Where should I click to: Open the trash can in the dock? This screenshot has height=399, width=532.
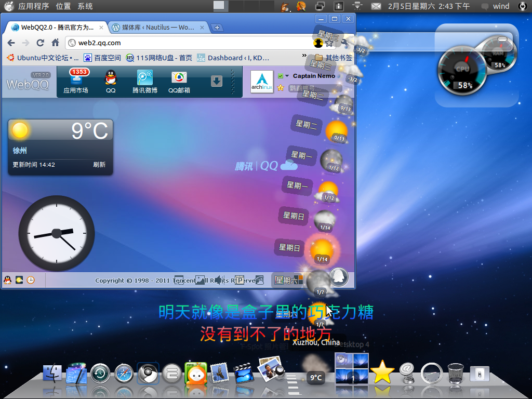tap(456, 374)
